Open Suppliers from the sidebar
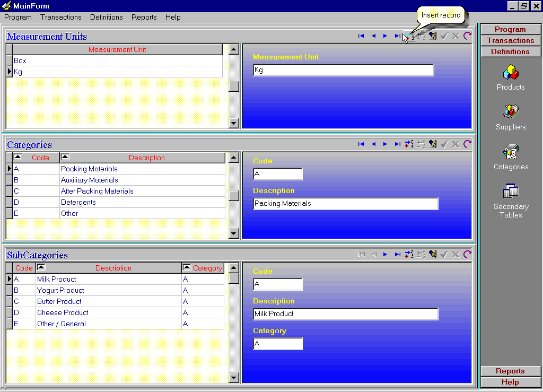The height and width of the screenshot is (392, 543). coord(510,117)
